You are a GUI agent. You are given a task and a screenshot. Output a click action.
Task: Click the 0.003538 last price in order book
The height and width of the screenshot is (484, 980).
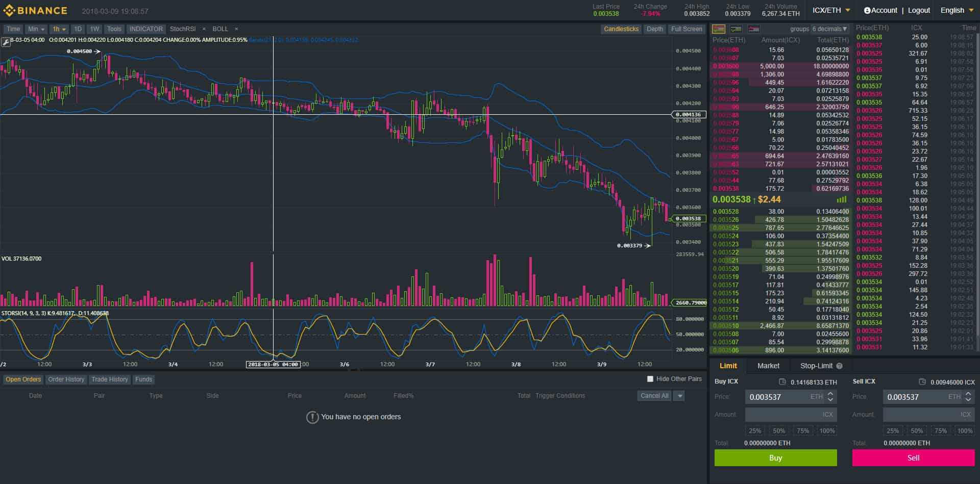click(x=731, y=199)
